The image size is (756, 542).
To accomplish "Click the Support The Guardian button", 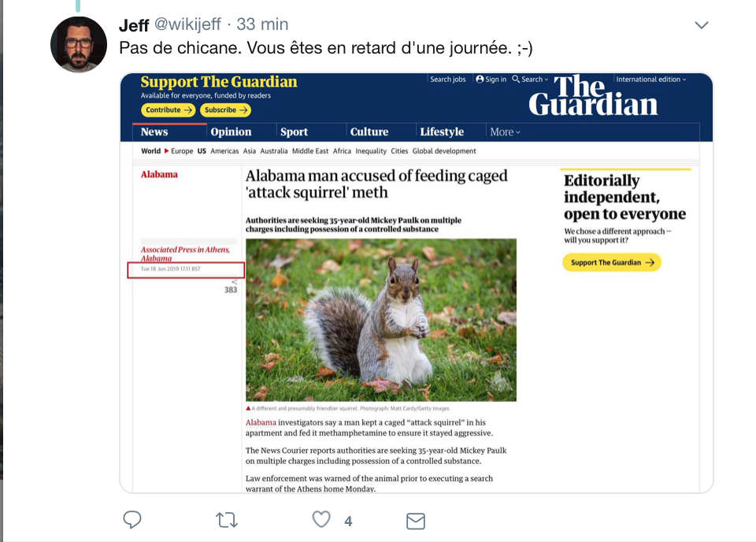I will 612,262.
